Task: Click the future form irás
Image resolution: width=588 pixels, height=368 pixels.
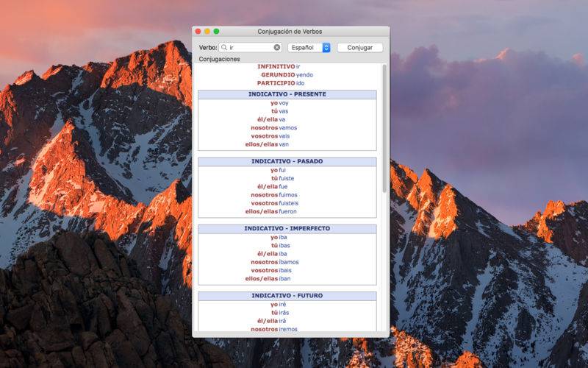Action: coord(284,314)
